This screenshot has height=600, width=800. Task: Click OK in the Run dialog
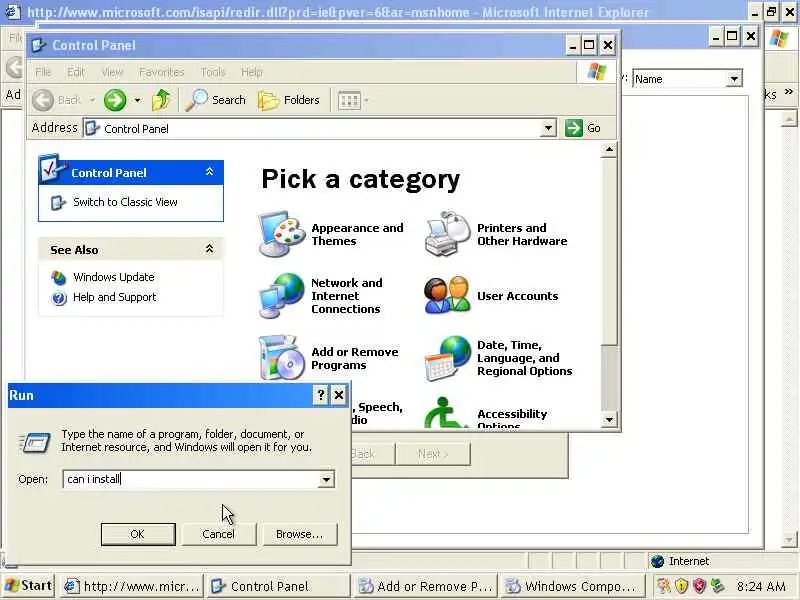pyautogui.click(x=138, y=534)
